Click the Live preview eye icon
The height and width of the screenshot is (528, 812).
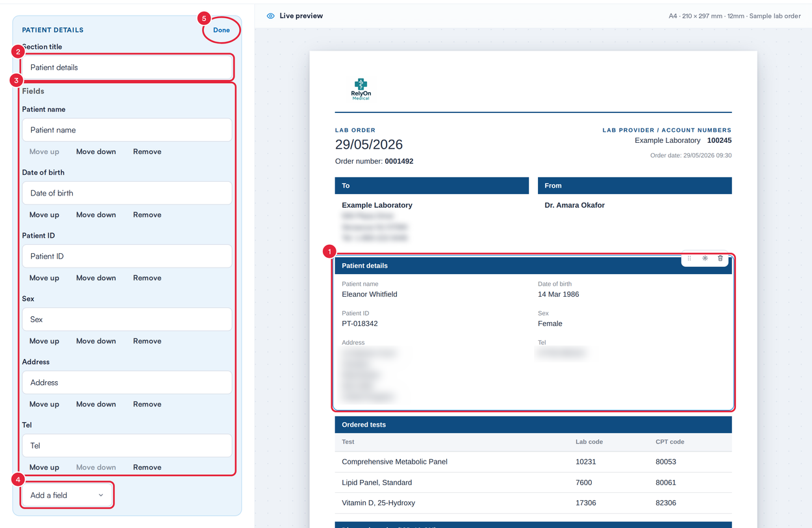click(x=271, y=16)
